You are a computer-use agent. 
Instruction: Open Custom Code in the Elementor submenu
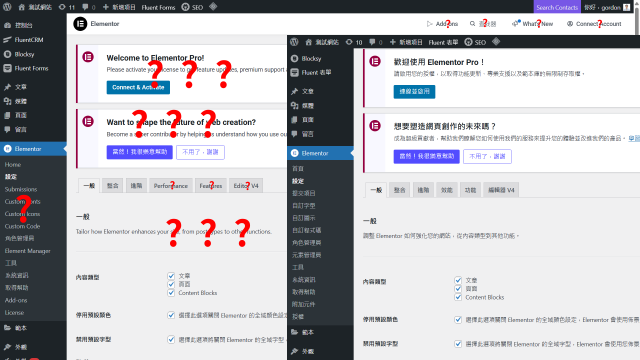point(22,226)
